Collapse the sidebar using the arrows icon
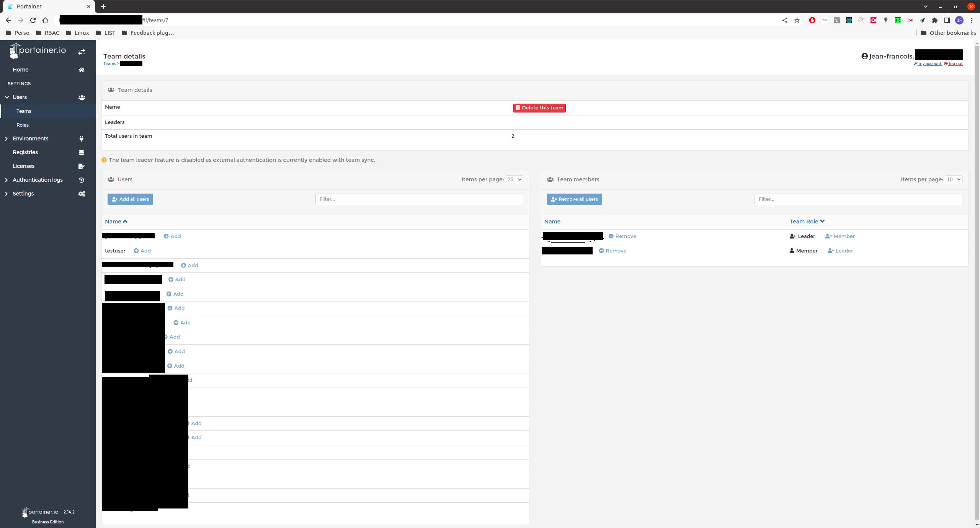Viewport: 980px width, 528px height. click(x=81, y=51)
